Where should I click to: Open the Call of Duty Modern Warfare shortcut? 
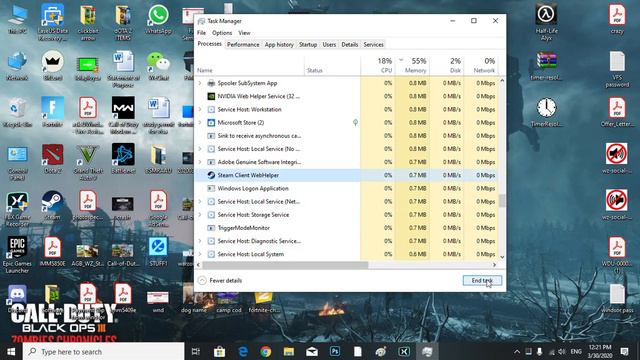123,116
